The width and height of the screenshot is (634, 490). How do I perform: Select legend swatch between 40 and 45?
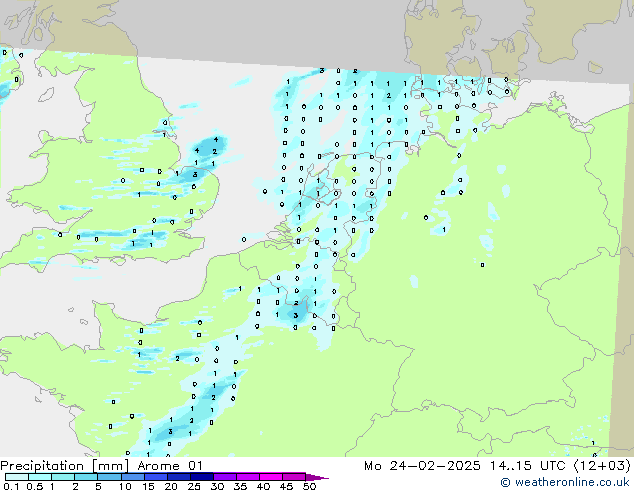pyautogui.click(x=271, y=477)
